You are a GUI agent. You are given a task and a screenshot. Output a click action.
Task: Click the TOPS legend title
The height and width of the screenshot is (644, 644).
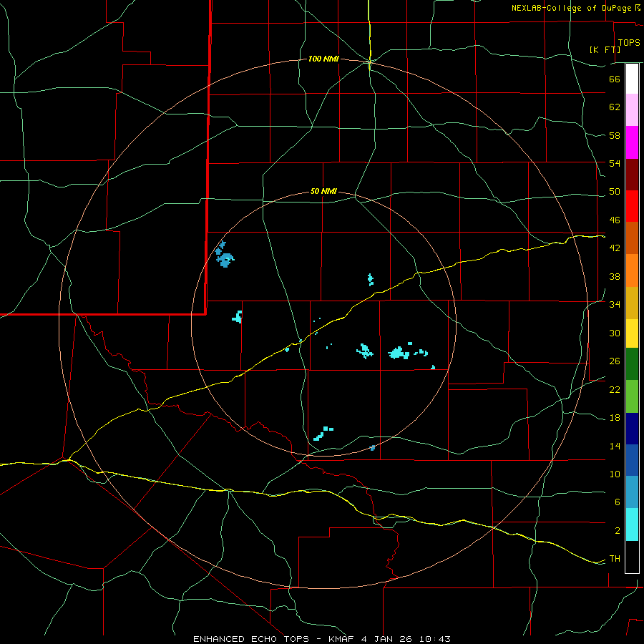click(x=629, y=43)
